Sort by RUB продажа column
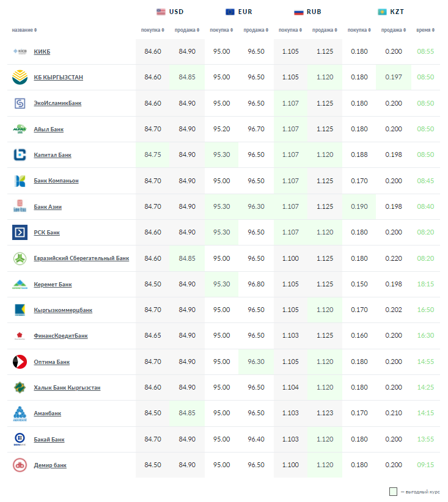This screenshot has height=502, width=448. coord(324,30)
